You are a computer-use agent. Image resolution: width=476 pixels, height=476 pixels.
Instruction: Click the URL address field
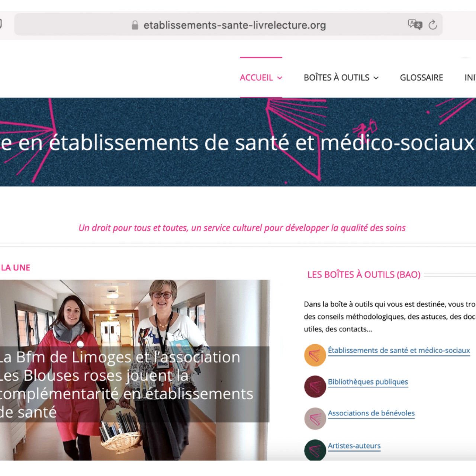228,25
